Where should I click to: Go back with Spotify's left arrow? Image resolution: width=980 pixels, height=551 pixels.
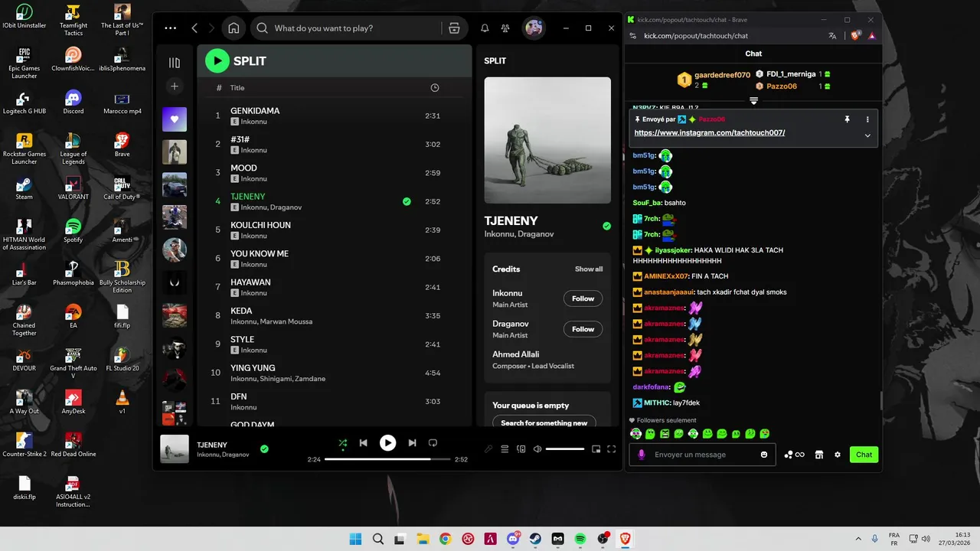(x=194, y=28)
